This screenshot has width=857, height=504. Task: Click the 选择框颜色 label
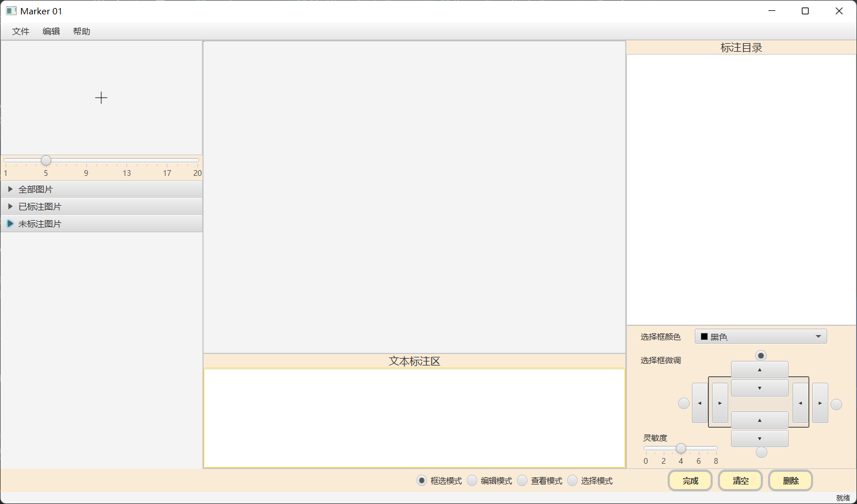pyautogui.click(x=661, y=337)
